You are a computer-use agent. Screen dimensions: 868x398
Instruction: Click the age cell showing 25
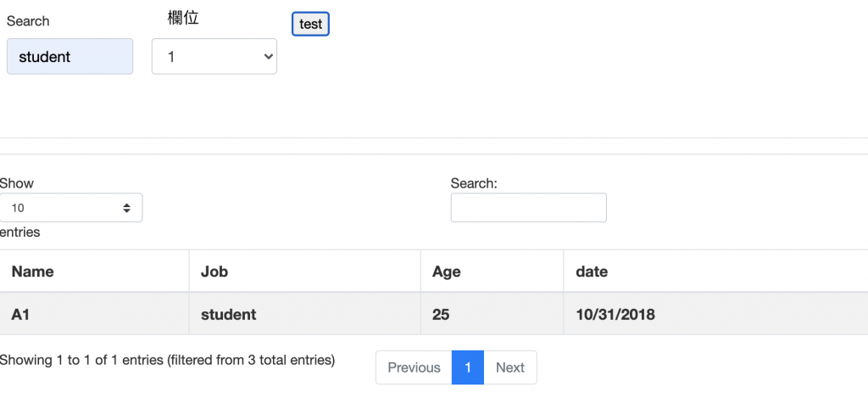pos(441,315)
